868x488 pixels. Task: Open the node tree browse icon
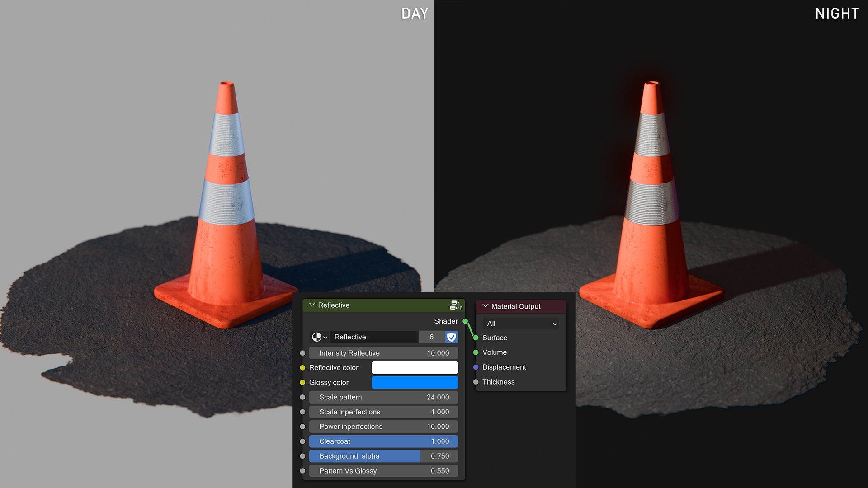(319, 337)
